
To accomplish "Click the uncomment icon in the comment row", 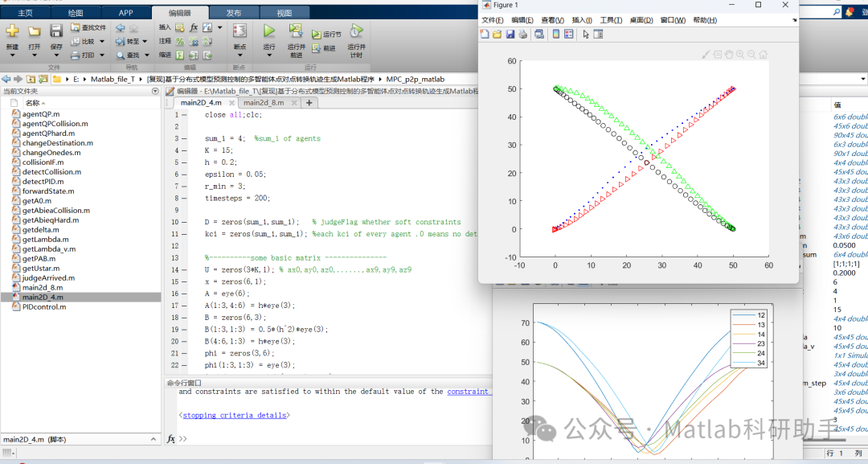I will pyautogui.click(x=193, y=41).
